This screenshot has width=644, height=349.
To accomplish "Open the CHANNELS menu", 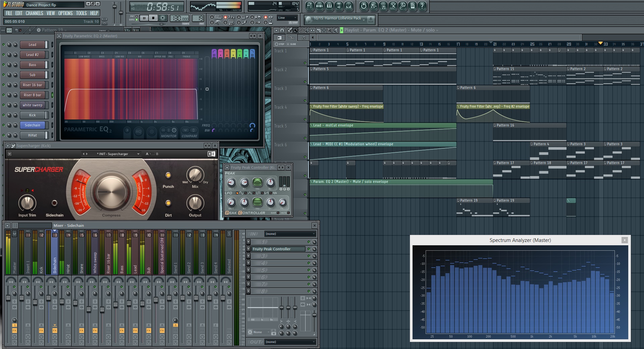I will (x=34, y=13).
